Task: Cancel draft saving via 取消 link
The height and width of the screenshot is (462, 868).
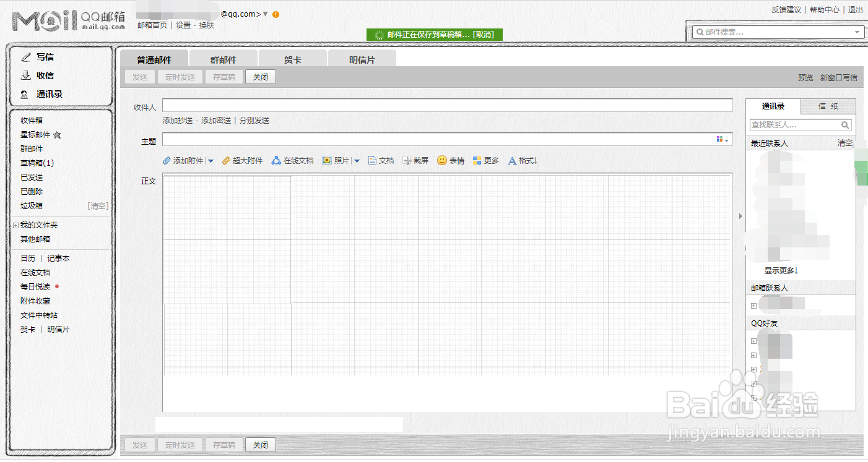Action: [483, 35]
